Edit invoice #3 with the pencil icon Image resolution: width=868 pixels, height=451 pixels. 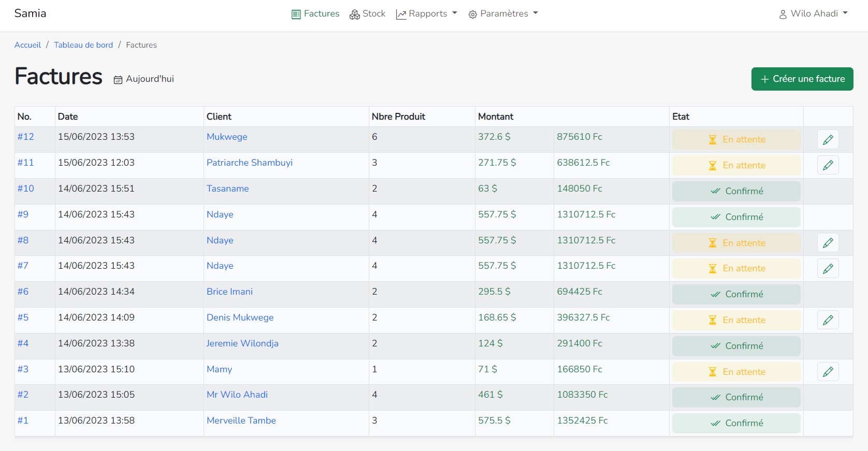[x=828, y=372]
